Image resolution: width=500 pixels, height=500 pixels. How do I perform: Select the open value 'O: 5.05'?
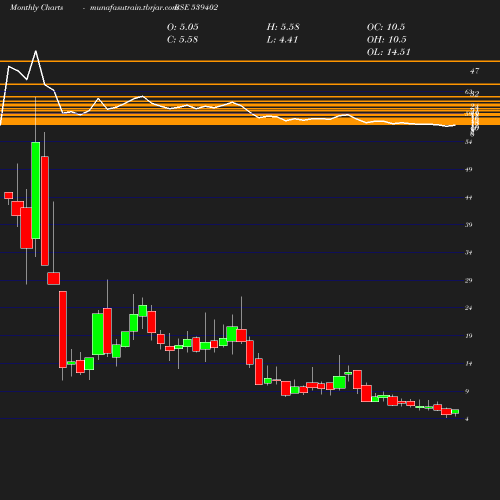pos(183,27)
